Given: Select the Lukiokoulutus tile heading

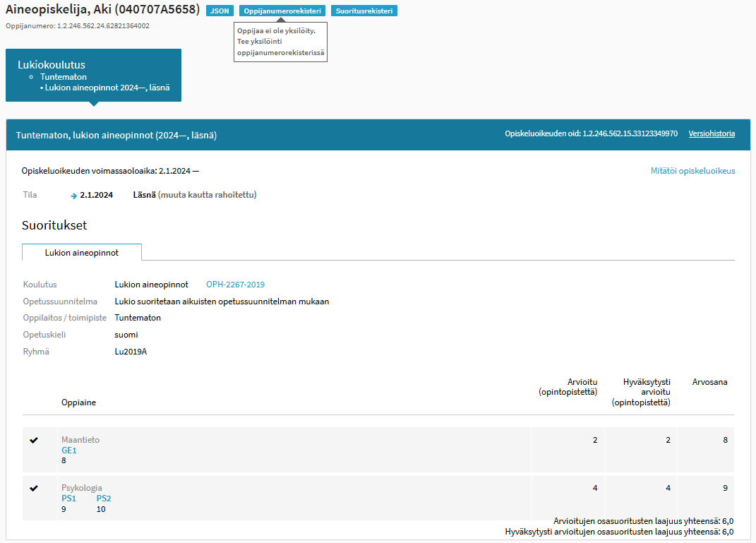Looking at the screenshot, I should click(x=52, y=65).
